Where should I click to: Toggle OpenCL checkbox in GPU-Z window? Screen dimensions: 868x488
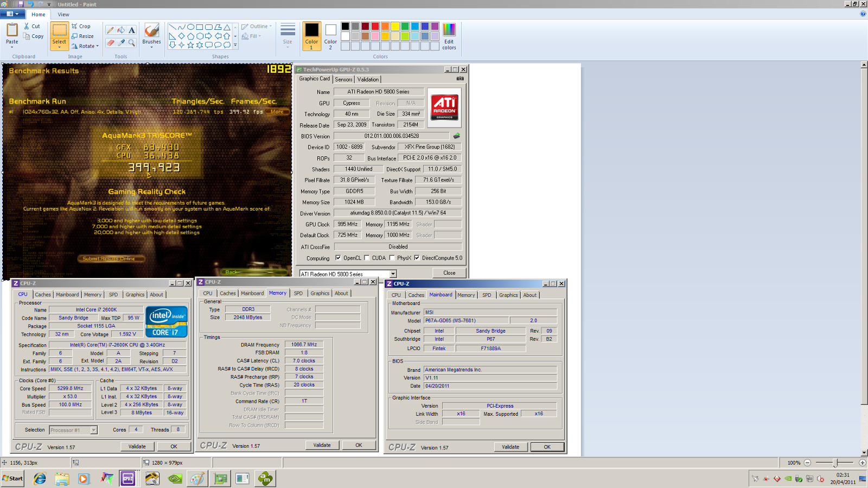click(x=338, y=258)
